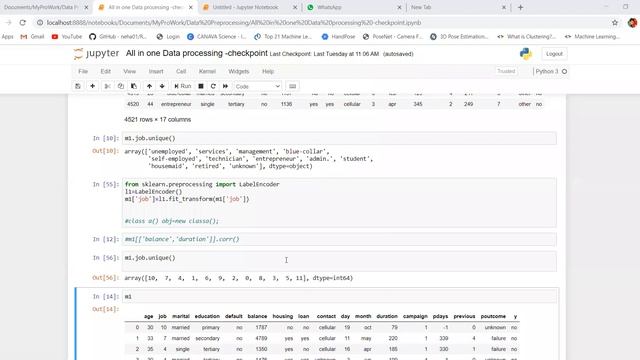Viewport: 640px width, 360px height.
Task: Close the Untitled Jupyter Notebook tab
Action: (x=295, y=7)
